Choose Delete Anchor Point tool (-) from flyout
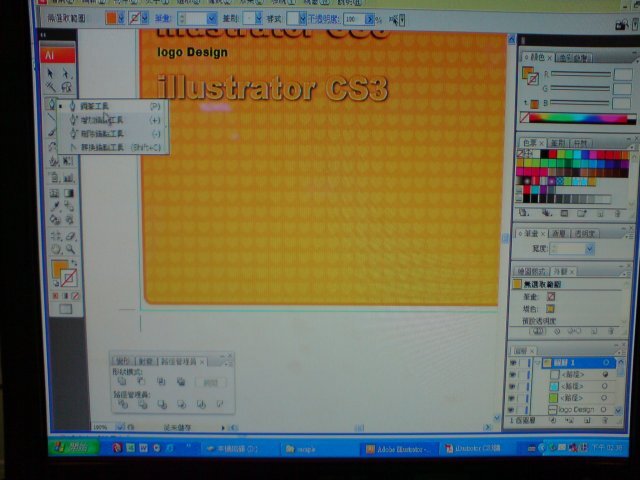 pos(113,133)
